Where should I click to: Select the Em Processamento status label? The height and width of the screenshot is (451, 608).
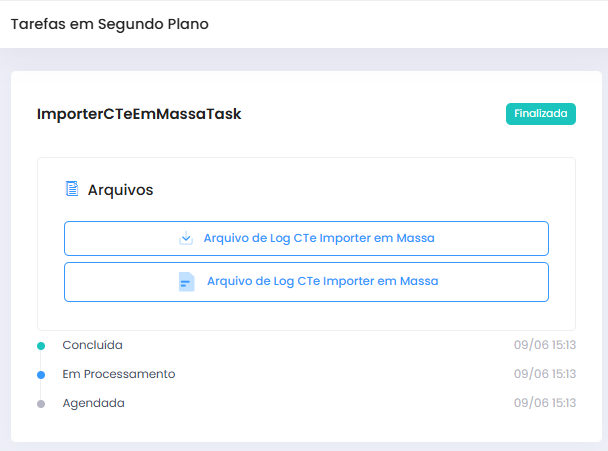[118, 374]
